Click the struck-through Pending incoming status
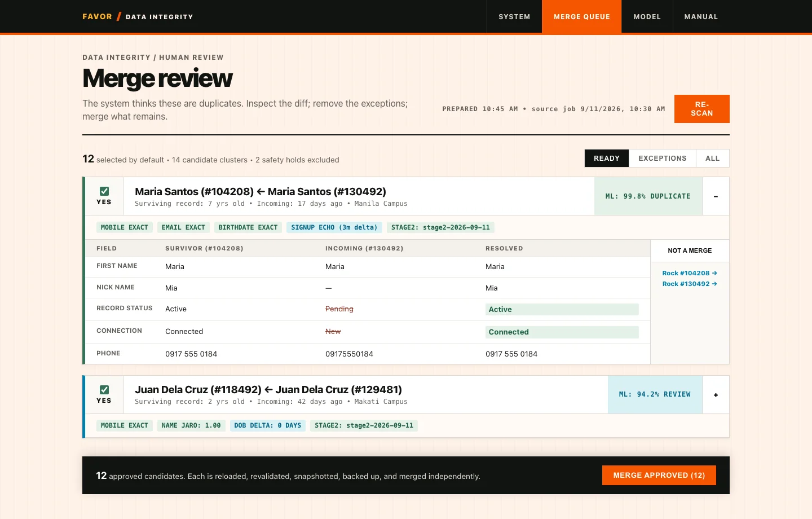The width and height of the screenshot is (812, 519). point(339,309)
